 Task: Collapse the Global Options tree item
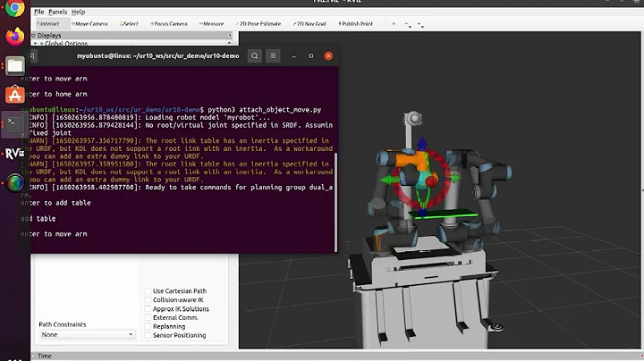[35, 44]
